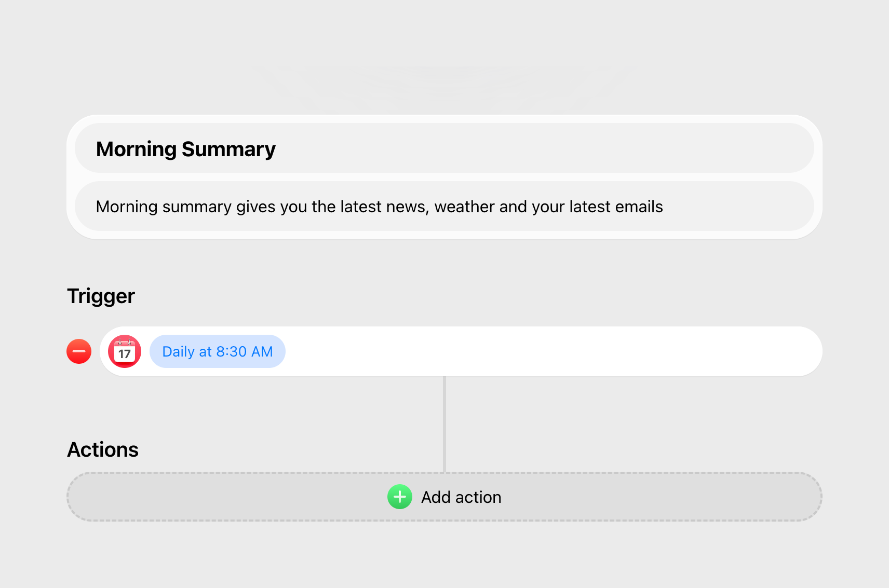Click the calendar trigger icon

coord(125,351)
